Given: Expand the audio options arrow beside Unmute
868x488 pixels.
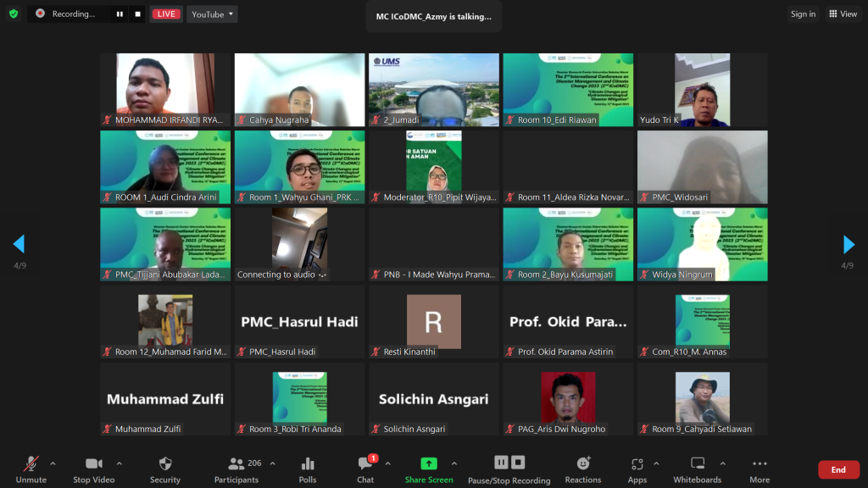Looking at the screenshot, I should point(53,463).
